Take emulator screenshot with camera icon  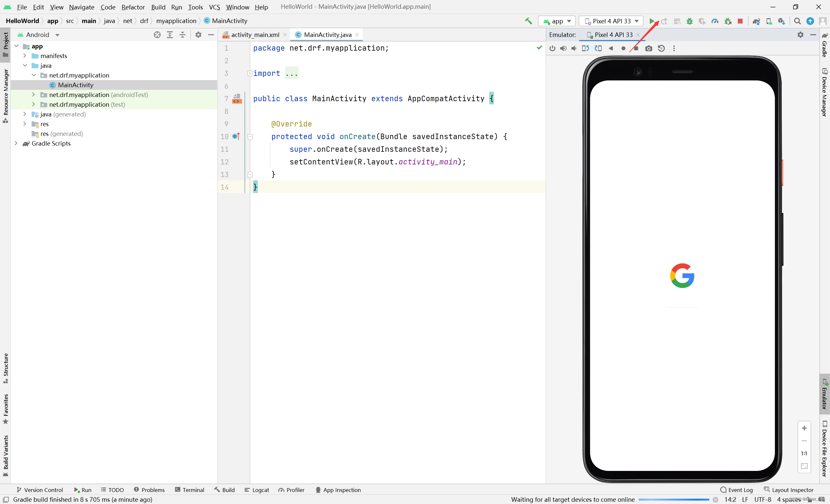click(648, 49)
